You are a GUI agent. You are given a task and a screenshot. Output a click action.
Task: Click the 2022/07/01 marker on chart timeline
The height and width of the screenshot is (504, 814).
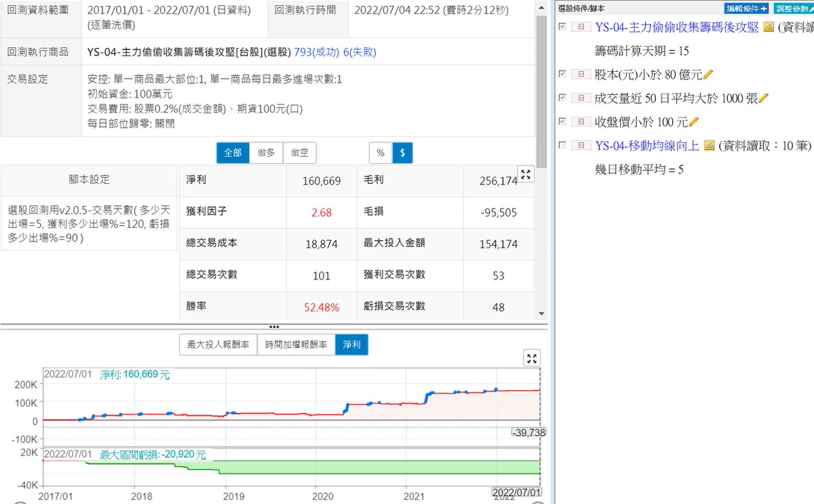pos(516,491)
